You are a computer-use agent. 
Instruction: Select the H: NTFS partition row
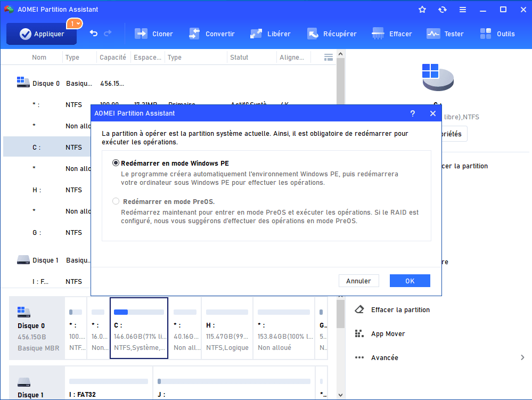click(x=47, y=190)
